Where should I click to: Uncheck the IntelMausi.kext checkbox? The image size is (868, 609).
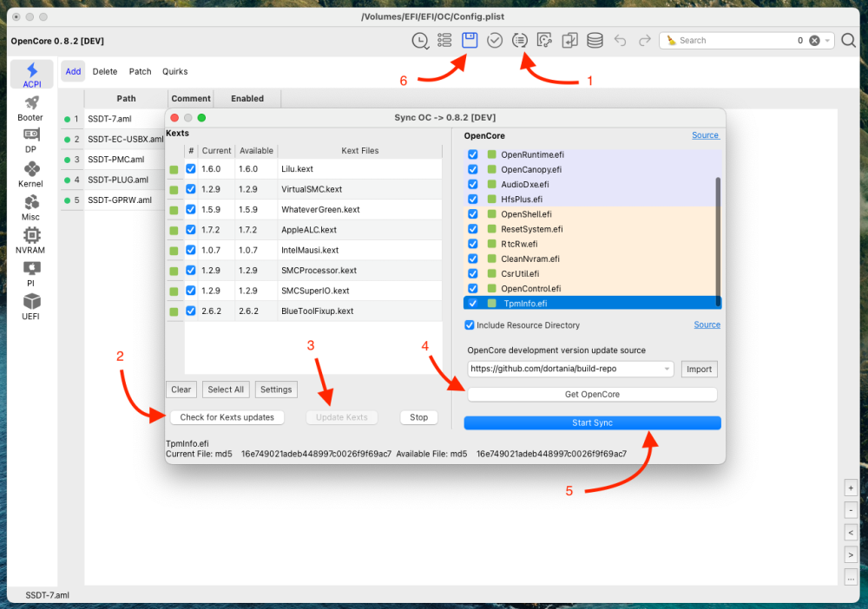(x=190, y=250)
